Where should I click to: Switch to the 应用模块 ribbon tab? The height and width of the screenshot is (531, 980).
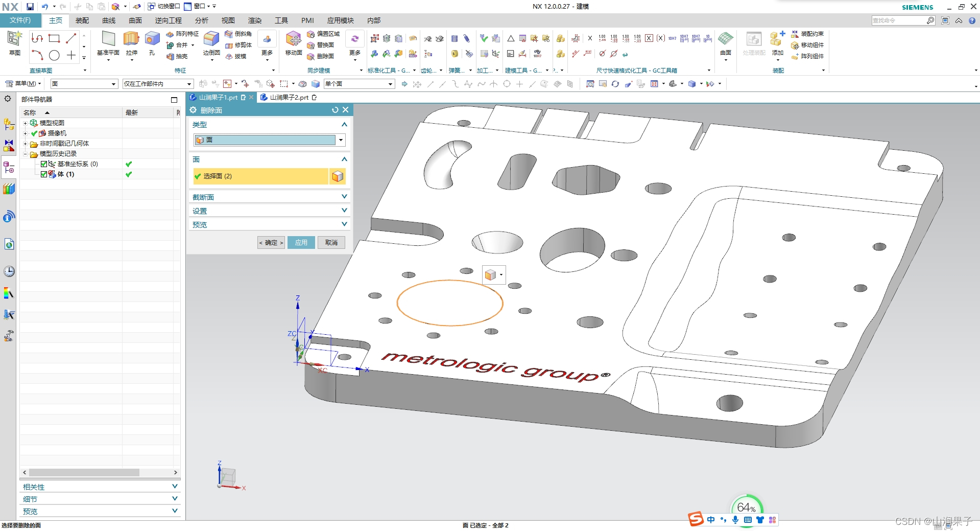coord(341,20)
